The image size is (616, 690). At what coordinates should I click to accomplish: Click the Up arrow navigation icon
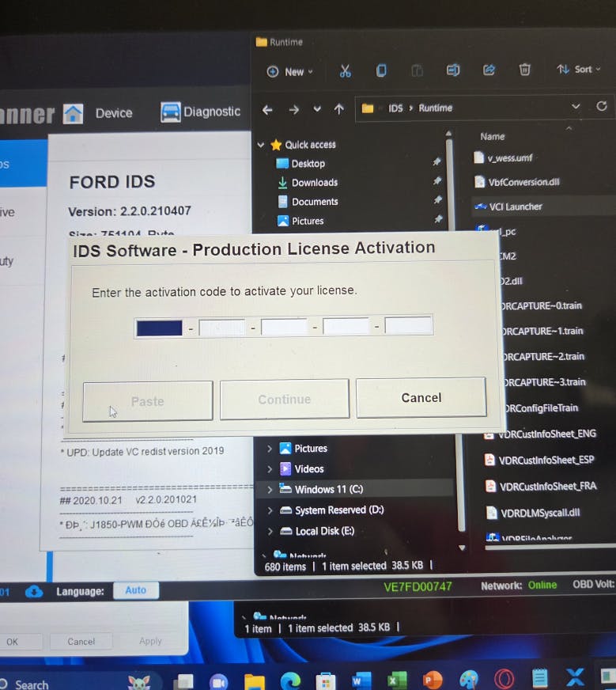(339, 109)
